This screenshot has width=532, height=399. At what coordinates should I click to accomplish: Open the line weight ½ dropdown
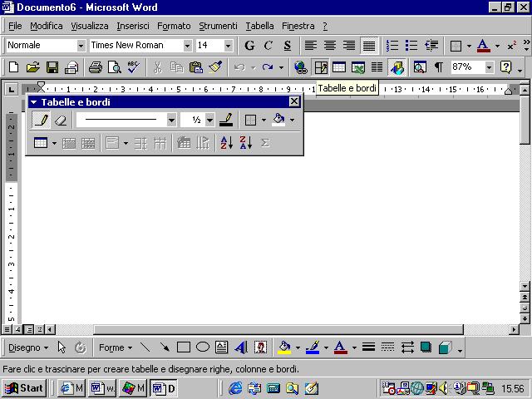(210, 120)
